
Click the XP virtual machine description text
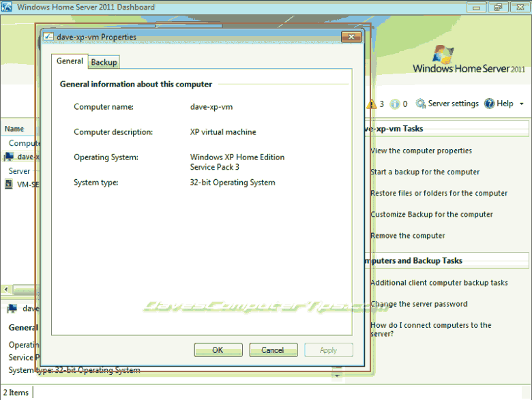click(x=223, y=132)
